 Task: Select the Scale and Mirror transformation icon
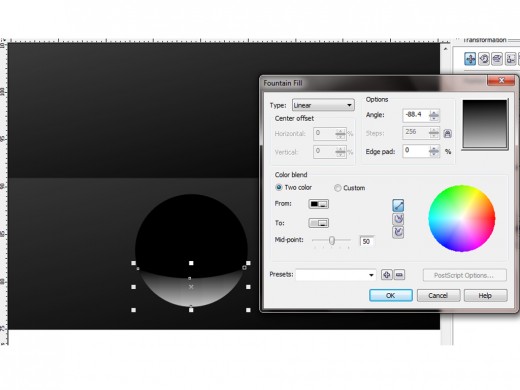(x=497, y=59)
